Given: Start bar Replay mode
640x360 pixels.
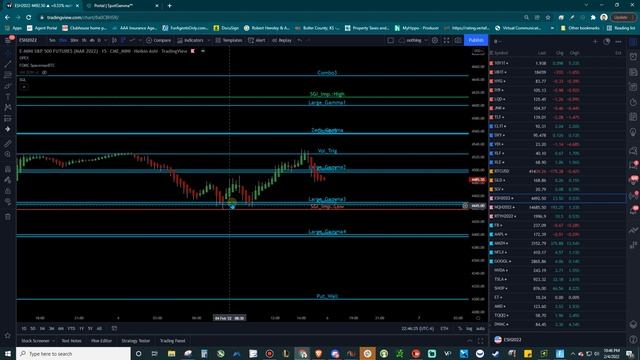Looking at the screenshot, I should 282,40.
